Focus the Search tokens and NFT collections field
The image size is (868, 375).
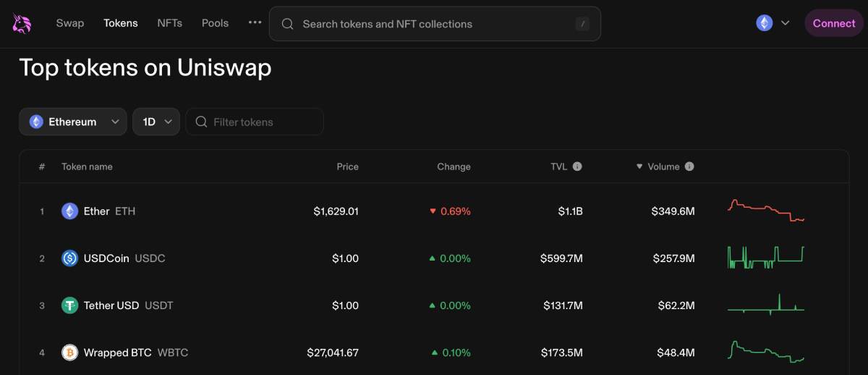pos(435,24)
